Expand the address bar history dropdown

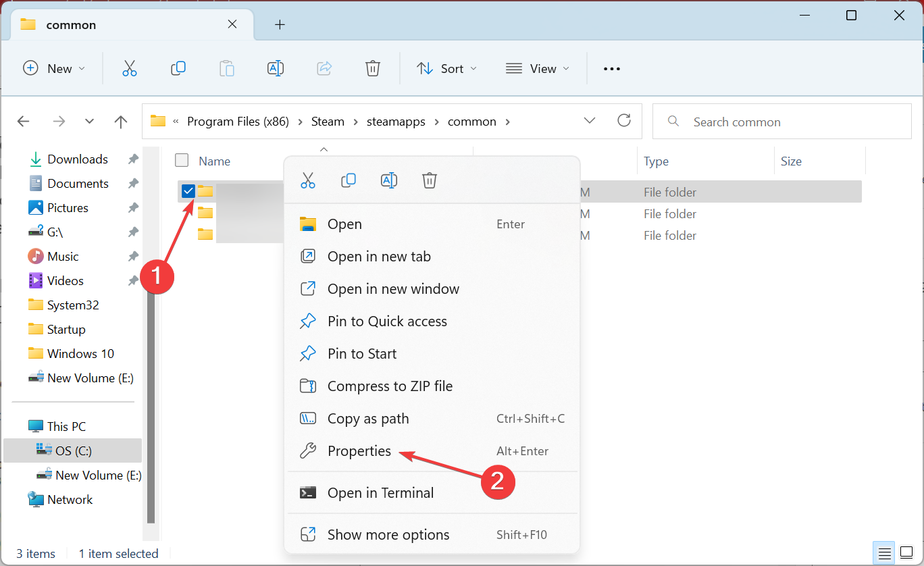coord(590,121)
